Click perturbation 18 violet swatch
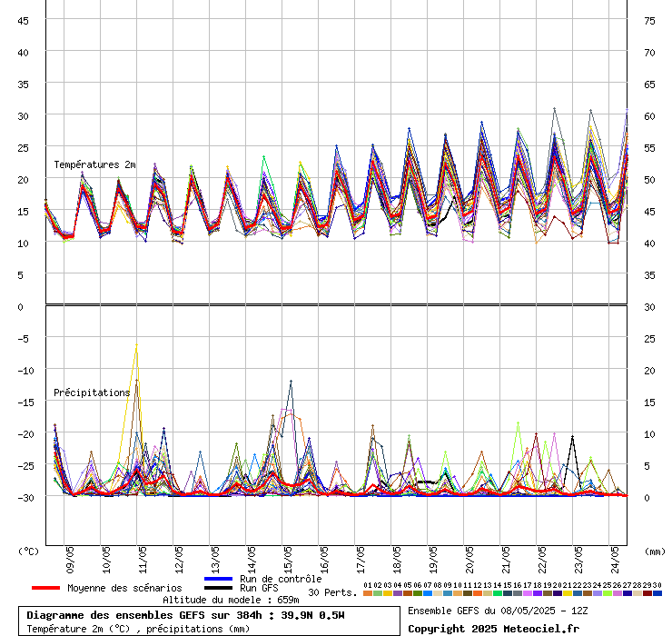 pos(538,593)
